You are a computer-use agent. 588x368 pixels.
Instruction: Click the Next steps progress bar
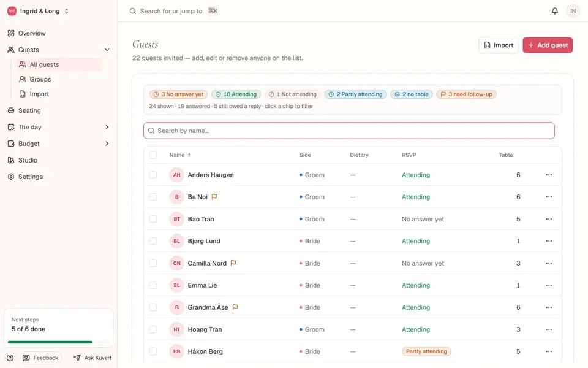pyautogui.click(x=59, y=342)
